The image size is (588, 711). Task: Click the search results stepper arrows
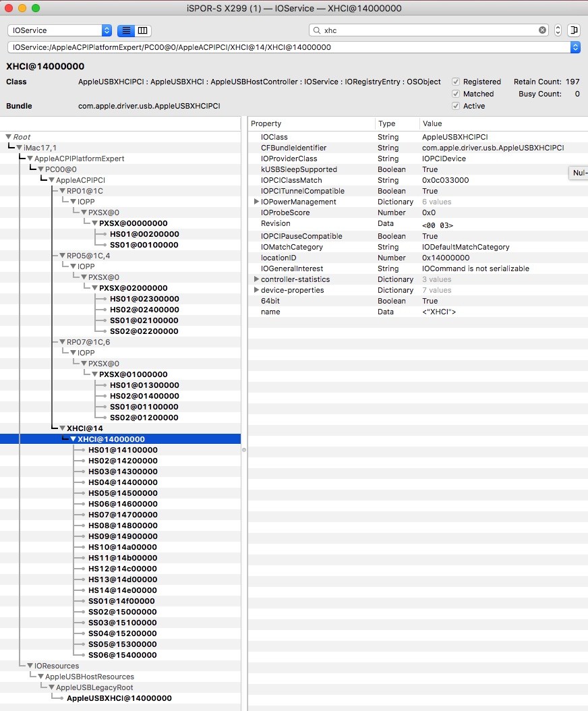click(x=558, y=30)
